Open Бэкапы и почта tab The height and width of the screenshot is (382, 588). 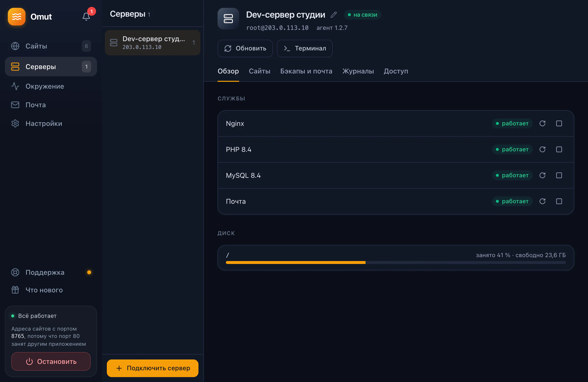[306, 71]
